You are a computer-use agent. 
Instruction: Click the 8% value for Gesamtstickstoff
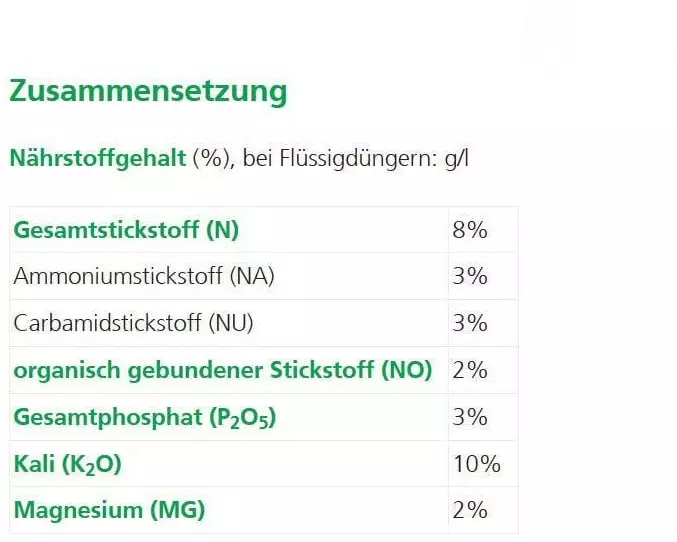[469, 230]
